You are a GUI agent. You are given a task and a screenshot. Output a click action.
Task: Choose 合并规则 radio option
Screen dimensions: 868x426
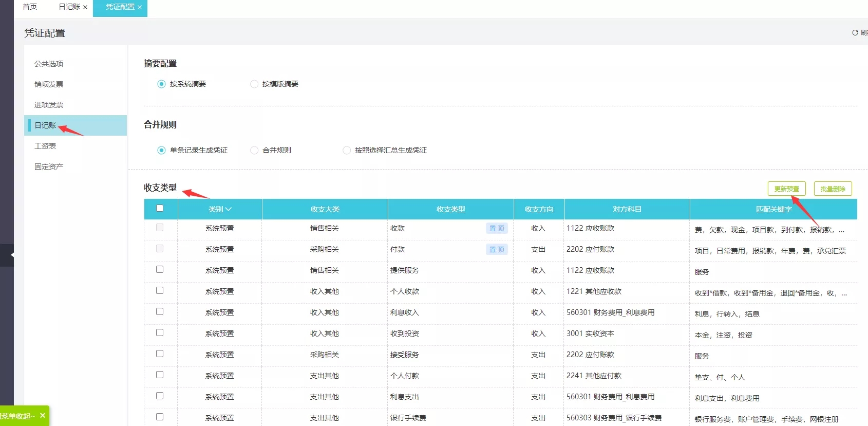pos(254,150)
